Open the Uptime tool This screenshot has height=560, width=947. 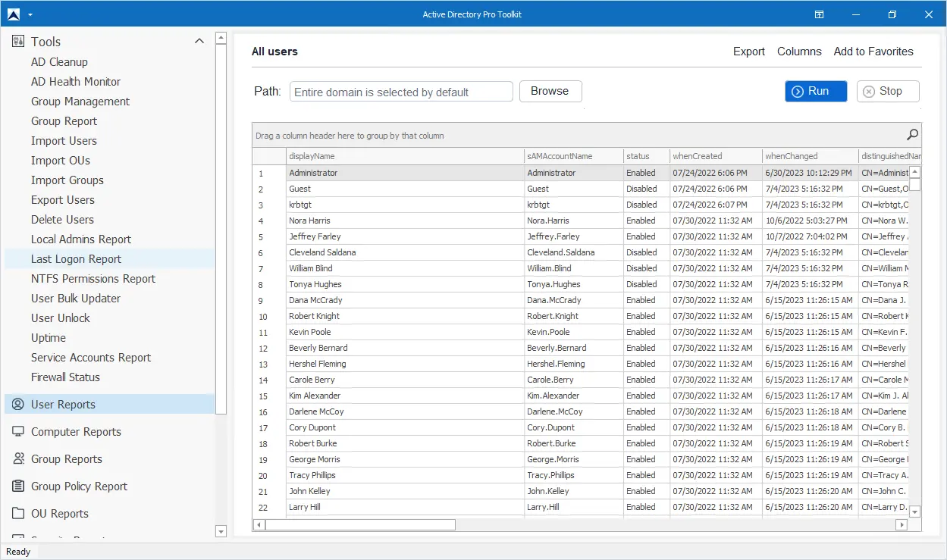pos(49,338)
